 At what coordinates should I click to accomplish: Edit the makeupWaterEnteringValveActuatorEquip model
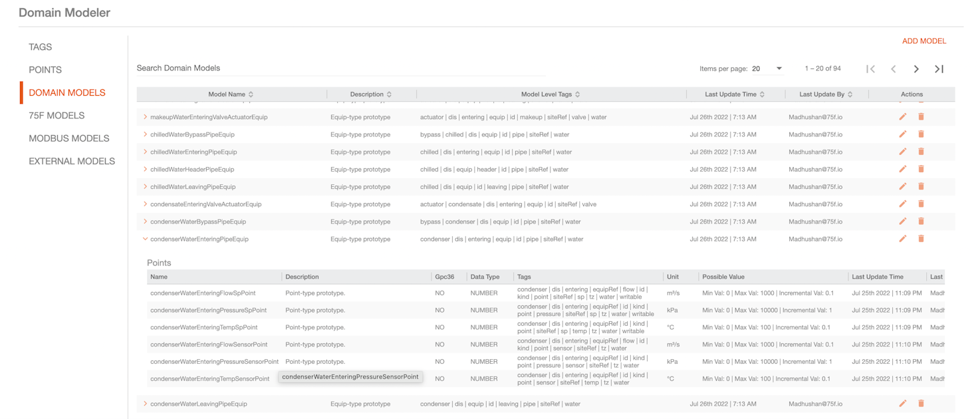click(x=902, y=117)
